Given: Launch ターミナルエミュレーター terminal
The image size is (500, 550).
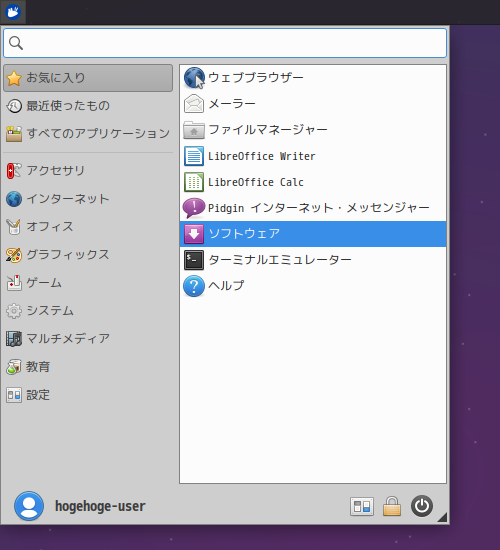Looking at the screenshot, I should tap(313, 260).
